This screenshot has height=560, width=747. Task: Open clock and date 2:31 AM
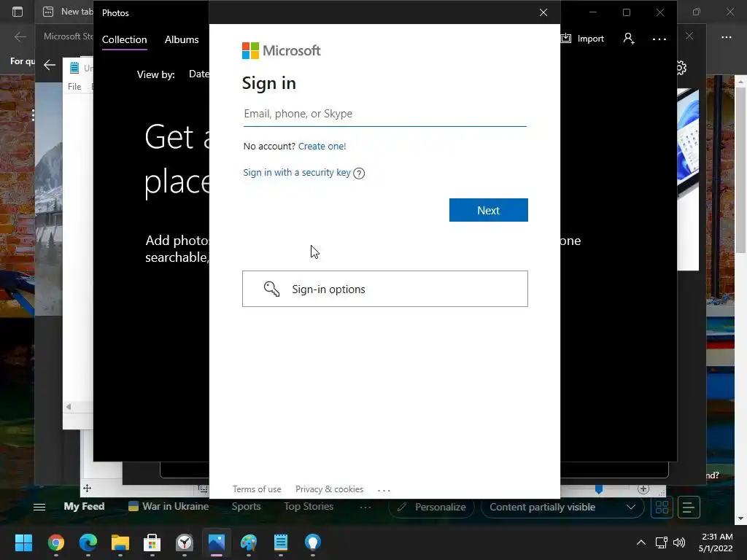[716, 542]
